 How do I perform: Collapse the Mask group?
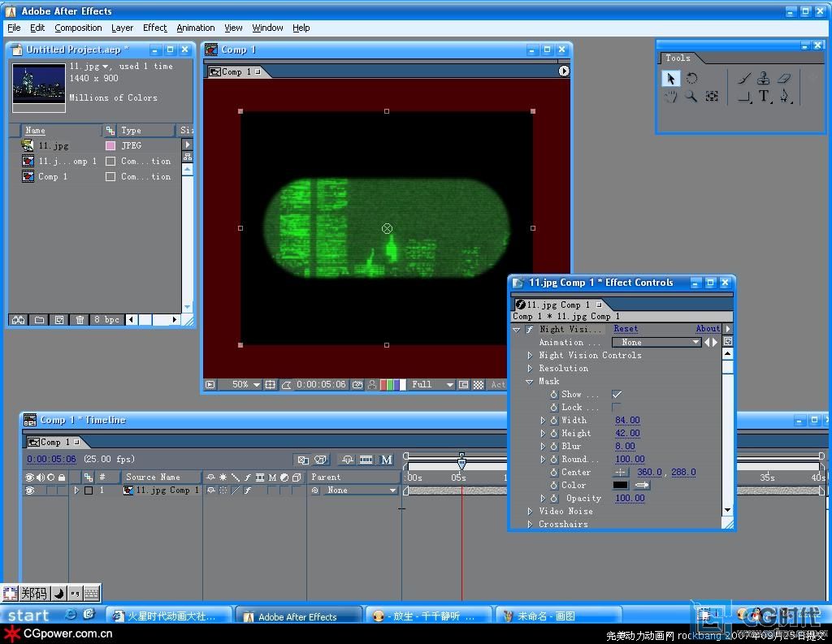(530, 382)
